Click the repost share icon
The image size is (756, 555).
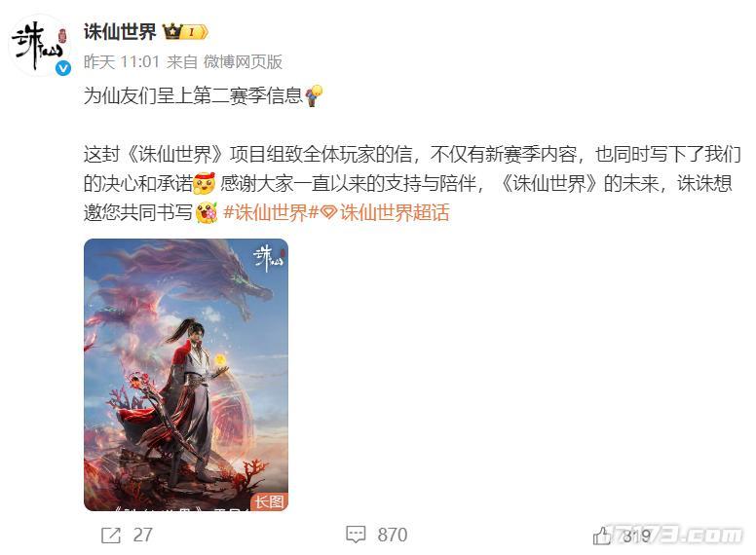click(111, 536)
